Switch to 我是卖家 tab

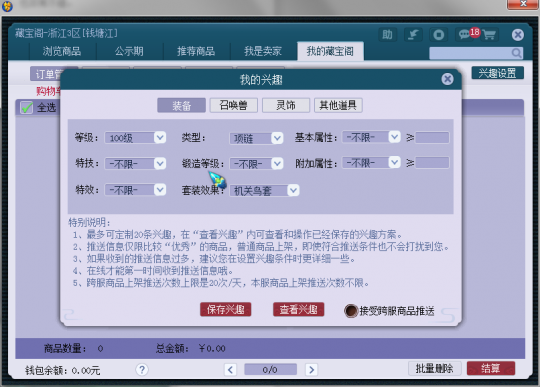coord(263,51)
